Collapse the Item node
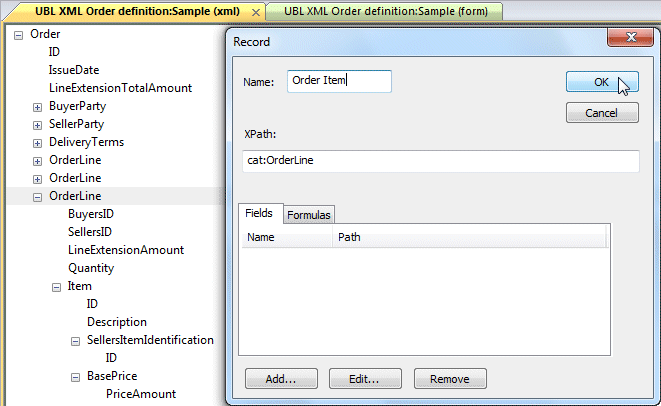 [56, 288]
